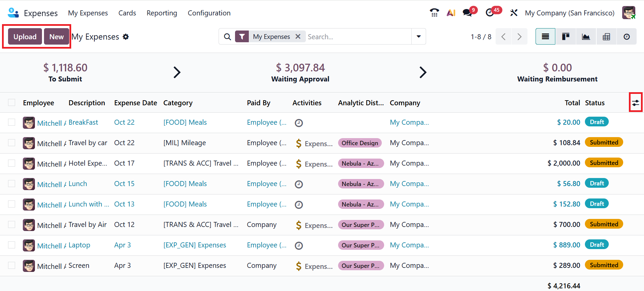Open the Reporting menu
644x291 pixels.
point(162,13)
